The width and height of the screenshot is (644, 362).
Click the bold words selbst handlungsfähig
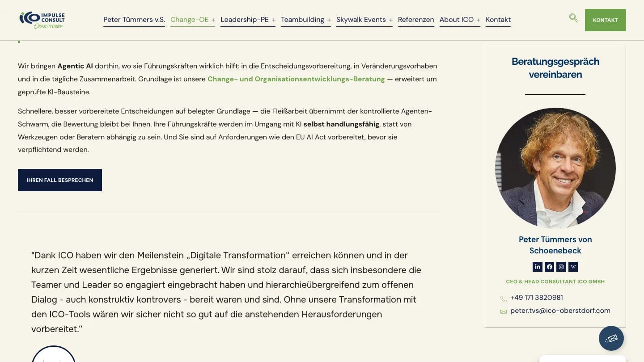341,124
